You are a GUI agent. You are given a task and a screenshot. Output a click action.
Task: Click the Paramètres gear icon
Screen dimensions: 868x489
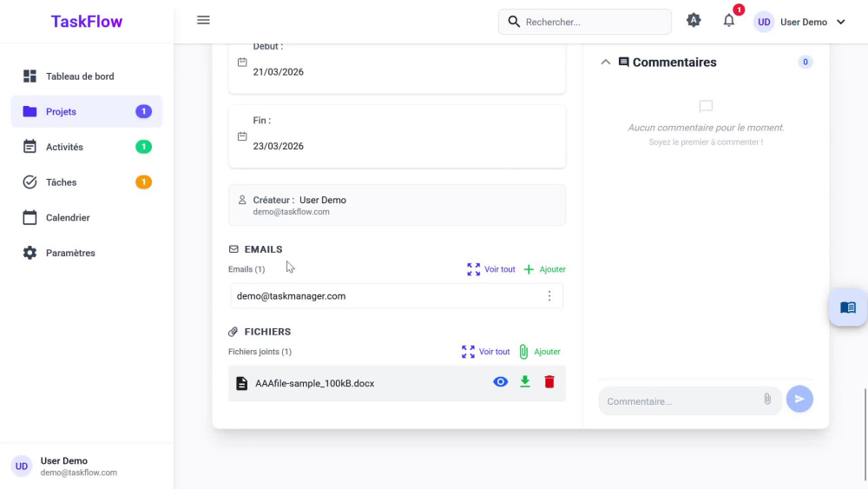[x=30, y=253]
